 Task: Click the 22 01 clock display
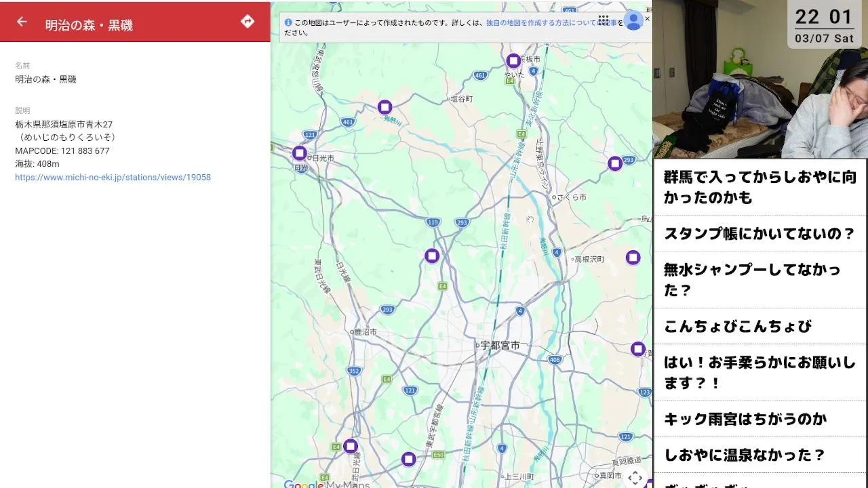823,17
